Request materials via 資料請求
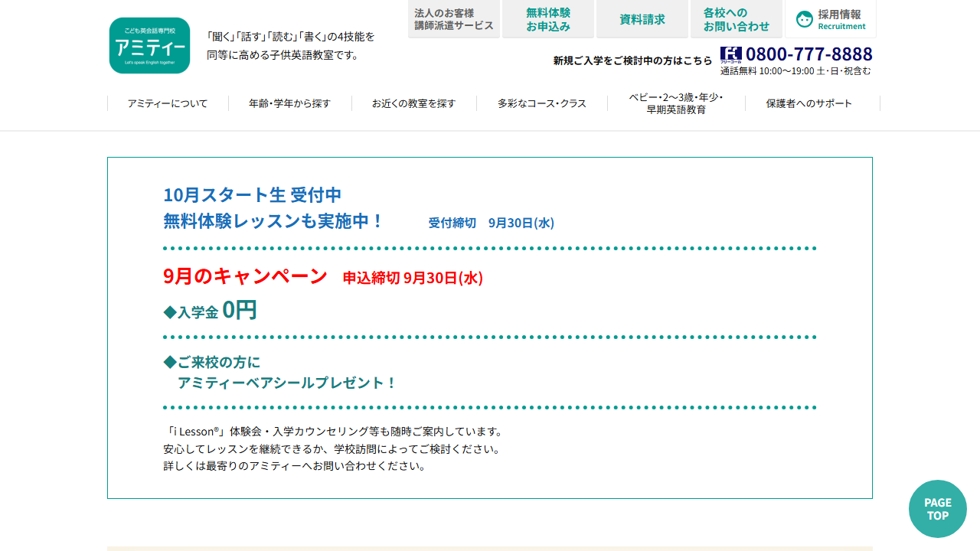 click(x=642, y=19)
